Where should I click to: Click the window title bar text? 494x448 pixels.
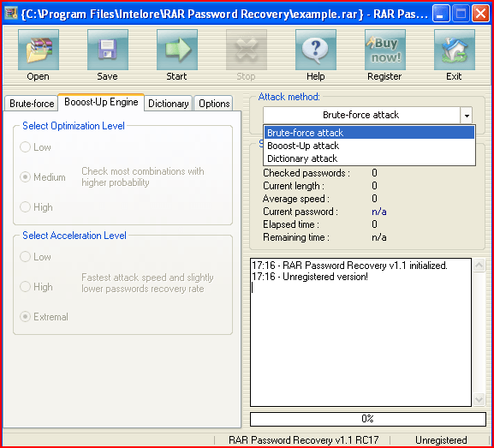tap(224, 14)
